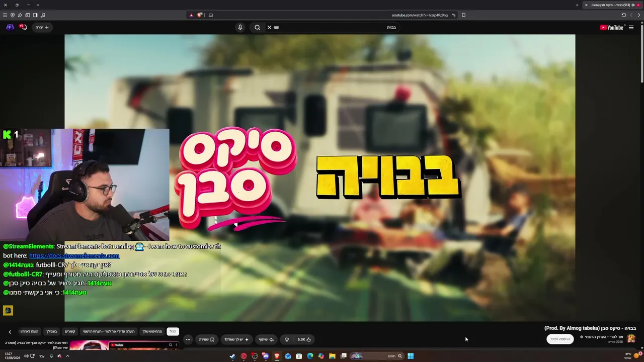Open YouTube notifications bell
This screenshot has height=362, width=644.
pyautogui.click(x=23, y=27)
